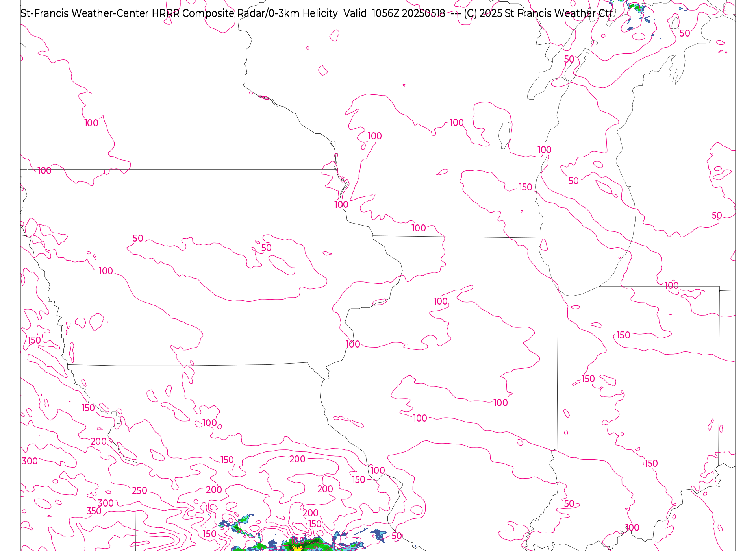This screenshot has height=551, width=756.
Task: Click the "(C) 2025 St Francis Weather Ctr" copyright text
Action: point(538,13)
